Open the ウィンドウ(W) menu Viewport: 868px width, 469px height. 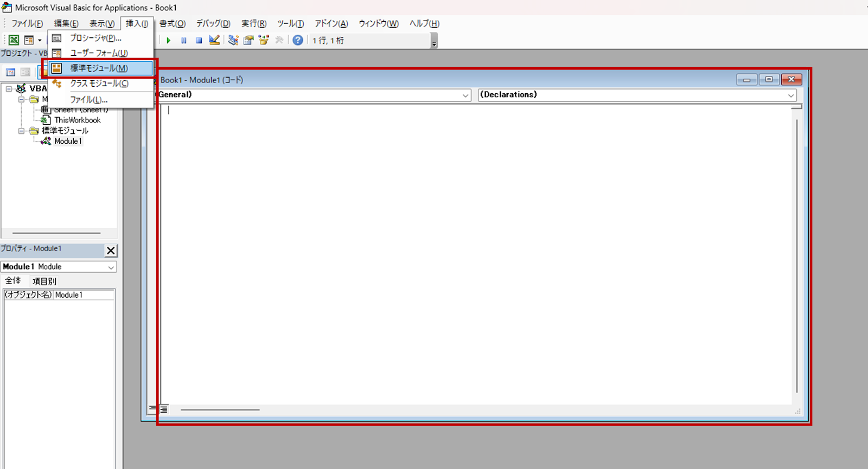click(x=379, y=23)
